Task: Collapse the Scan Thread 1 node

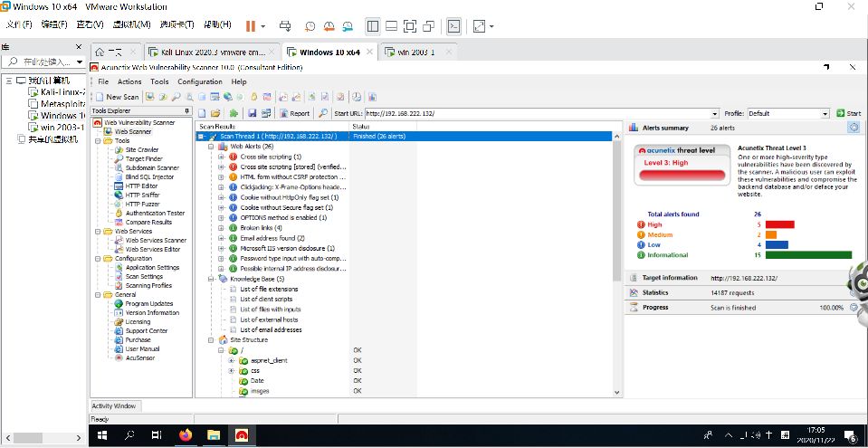Action: tap(201, 137)
